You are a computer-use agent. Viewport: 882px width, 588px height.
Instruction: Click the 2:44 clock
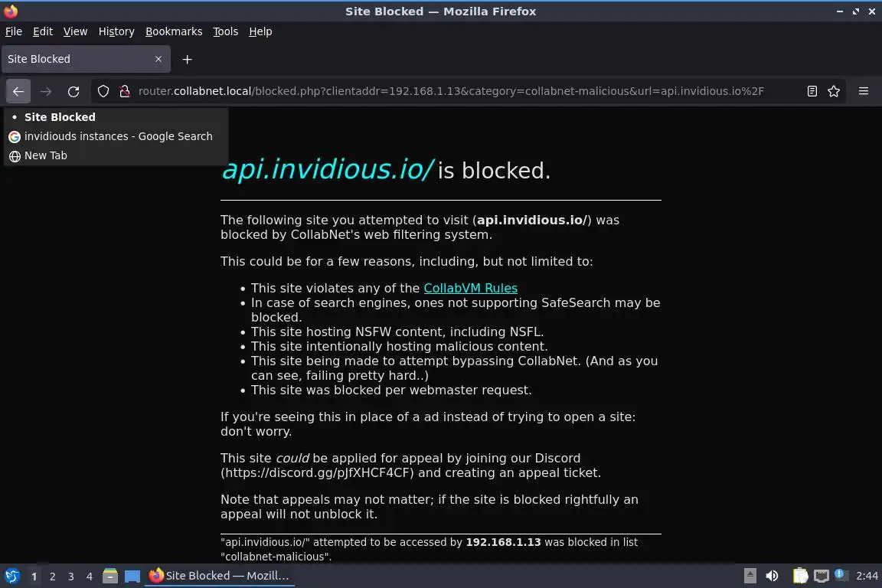point(867,576)
